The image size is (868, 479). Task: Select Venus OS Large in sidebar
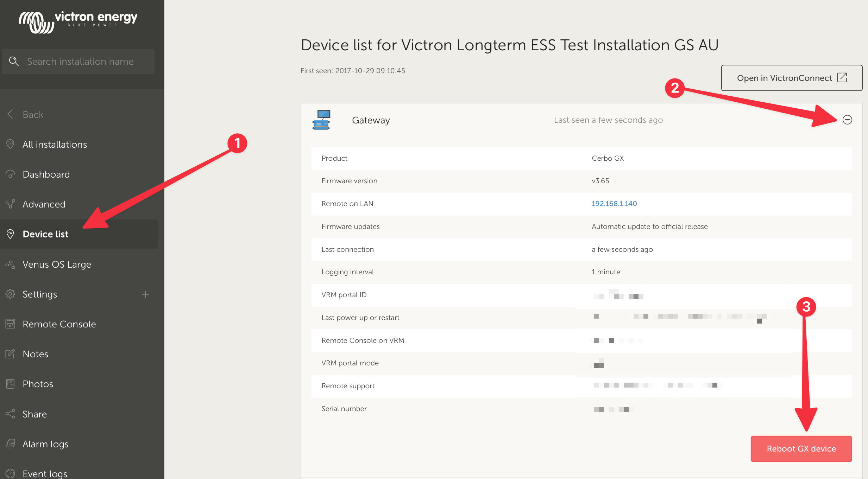(57, 264)
